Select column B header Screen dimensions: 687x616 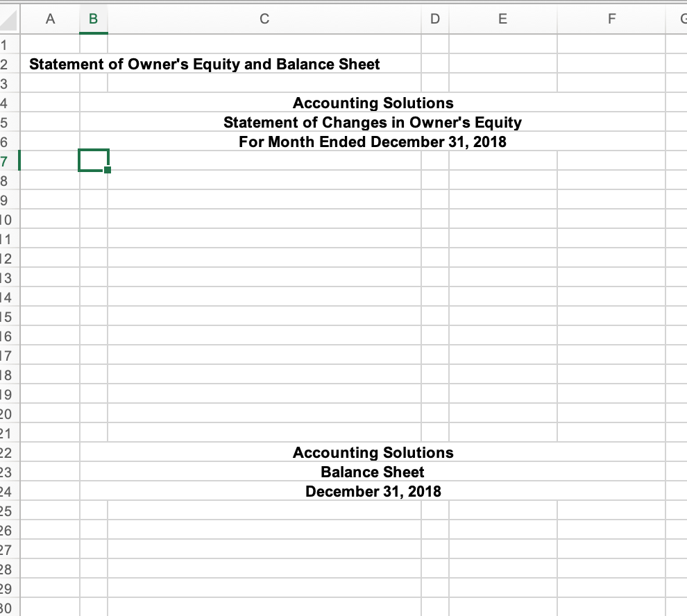click(x=93, y=19)
